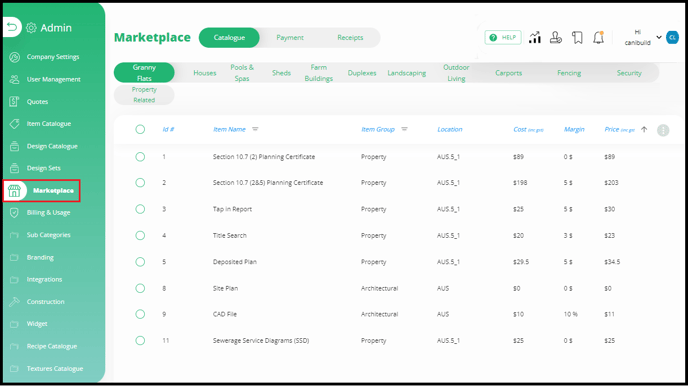Click the Item Catalogue tag icon

[x=14, y=124]
